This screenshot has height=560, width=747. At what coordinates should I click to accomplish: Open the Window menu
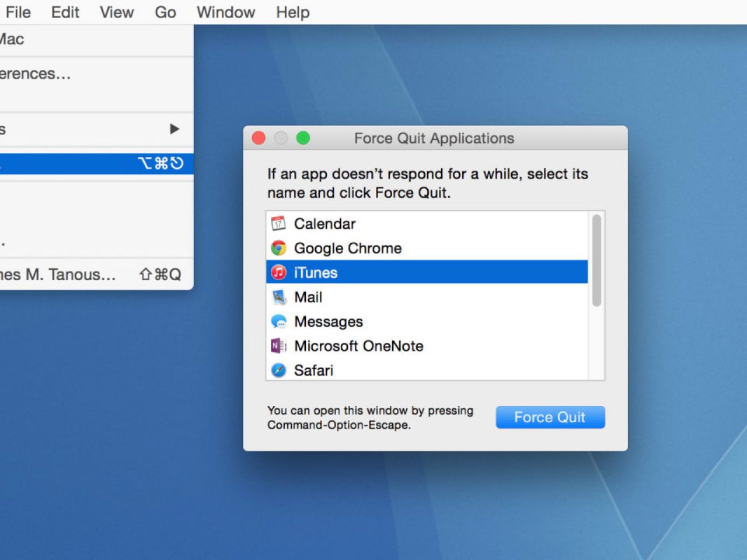tap(226, 12)
